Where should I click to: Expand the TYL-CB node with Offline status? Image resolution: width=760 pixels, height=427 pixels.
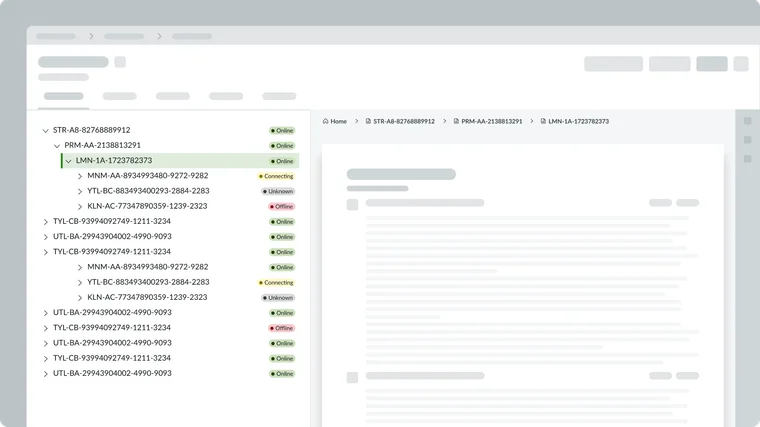pyautogui.click(x=46, y=328)
